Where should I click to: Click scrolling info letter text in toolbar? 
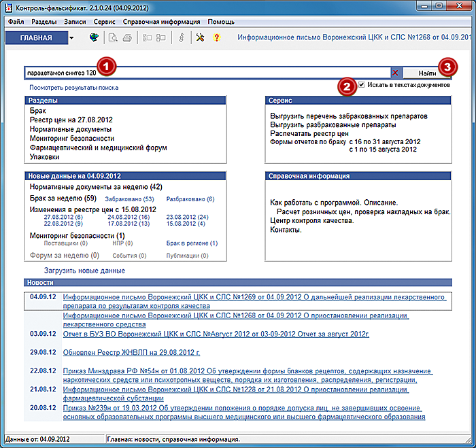click(x=356, y=37)
